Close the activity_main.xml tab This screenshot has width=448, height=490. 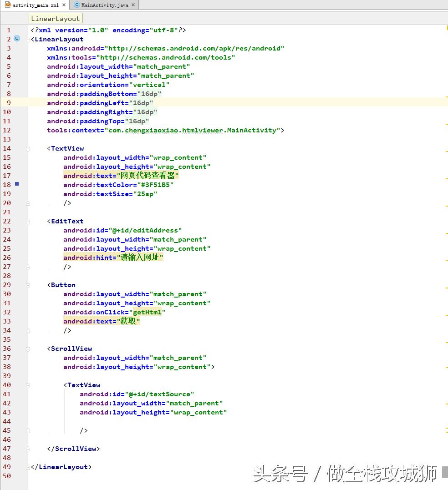pos(64,5)
